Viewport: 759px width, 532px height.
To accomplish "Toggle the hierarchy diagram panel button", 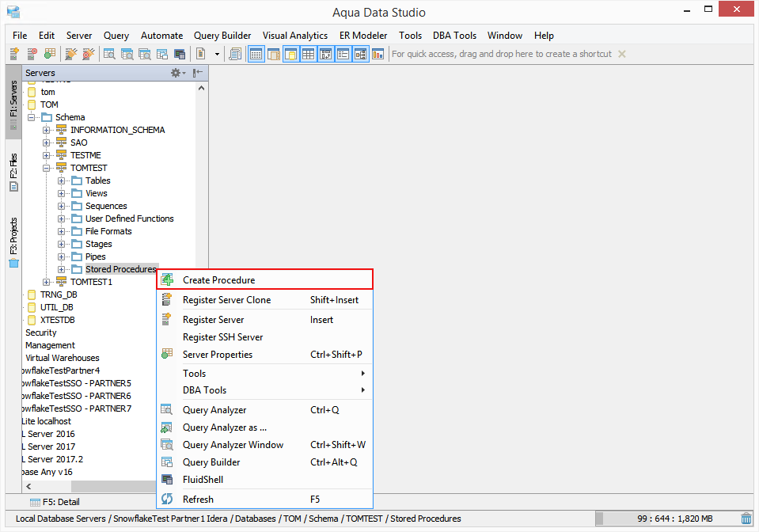I will pyautogui.click(x=361, y=54).
